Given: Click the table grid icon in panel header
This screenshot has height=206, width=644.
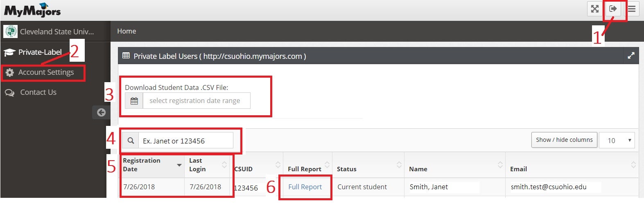Looking at the screenshot, I should coord(126,56).
